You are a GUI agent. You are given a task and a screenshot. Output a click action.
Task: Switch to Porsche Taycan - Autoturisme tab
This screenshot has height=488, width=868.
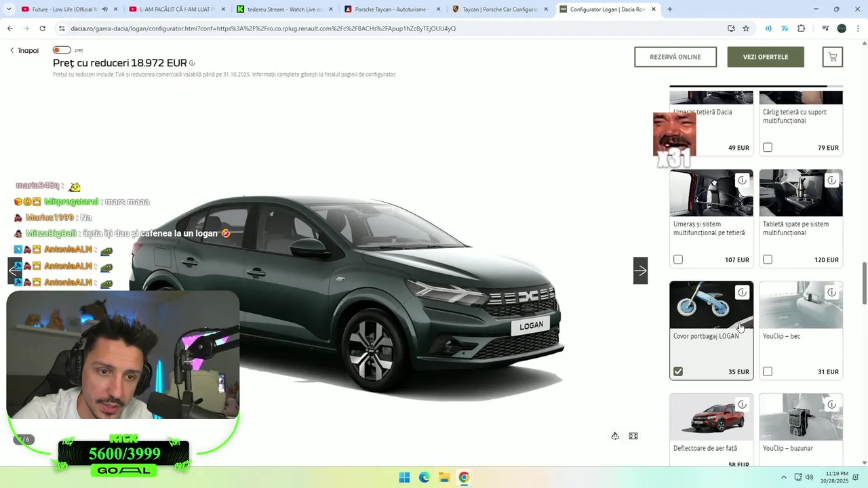(x=392, y=9)
